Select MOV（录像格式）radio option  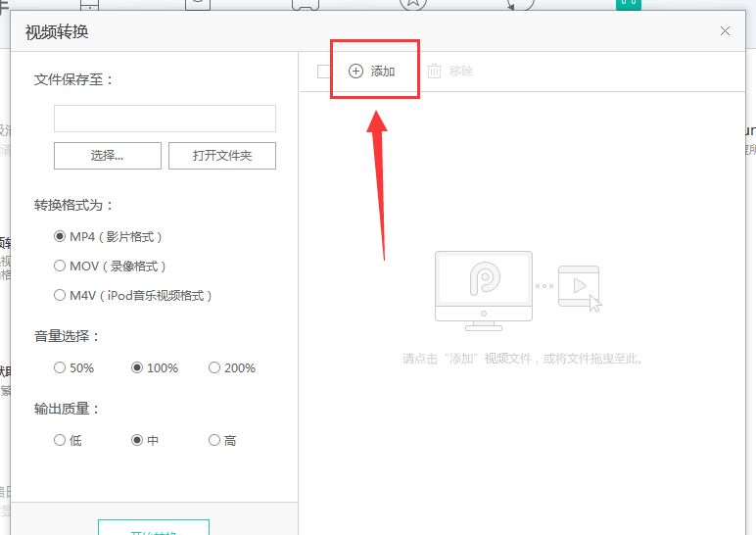(x=60, y=266)
